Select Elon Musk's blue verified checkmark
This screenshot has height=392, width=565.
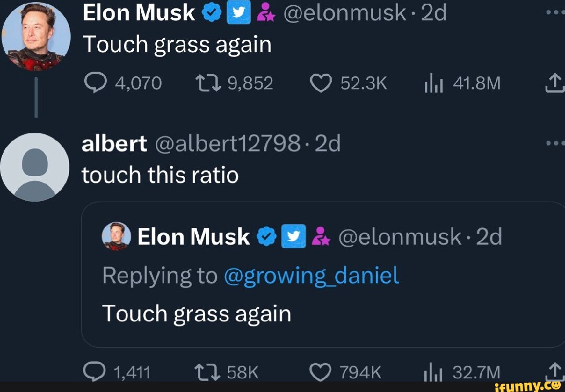(211, 13)
